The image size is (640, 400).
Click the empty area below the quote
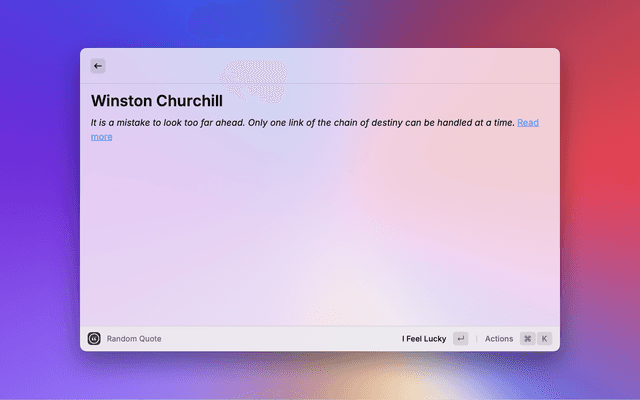(x=320, y=230)
